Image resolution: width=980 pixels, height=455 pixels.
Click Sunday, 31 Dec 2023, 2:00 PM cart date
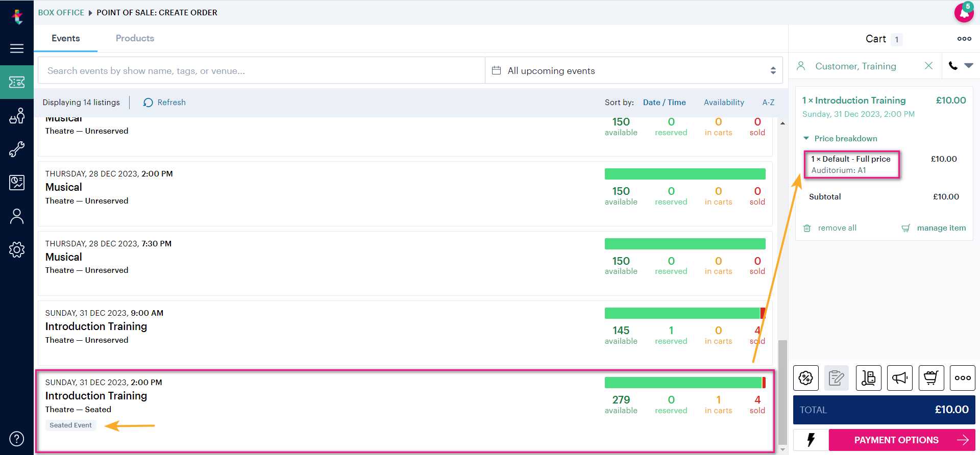pos(859,114)
